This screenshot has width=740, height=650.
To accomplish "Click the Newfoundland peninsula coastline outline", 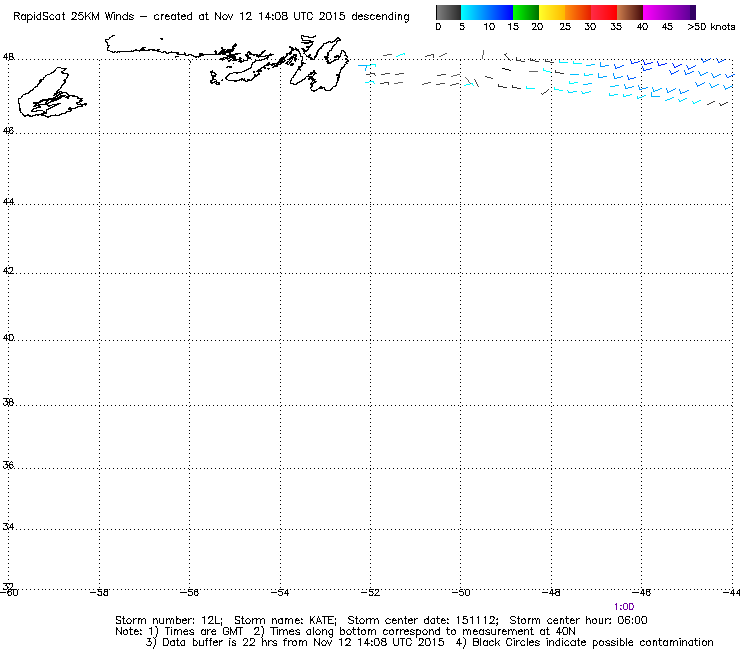I will 319,63.
